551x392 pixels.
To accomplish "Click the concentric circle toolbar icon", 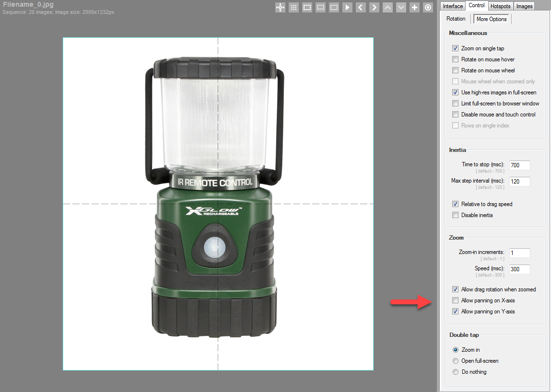I will (x=428, y=7).
